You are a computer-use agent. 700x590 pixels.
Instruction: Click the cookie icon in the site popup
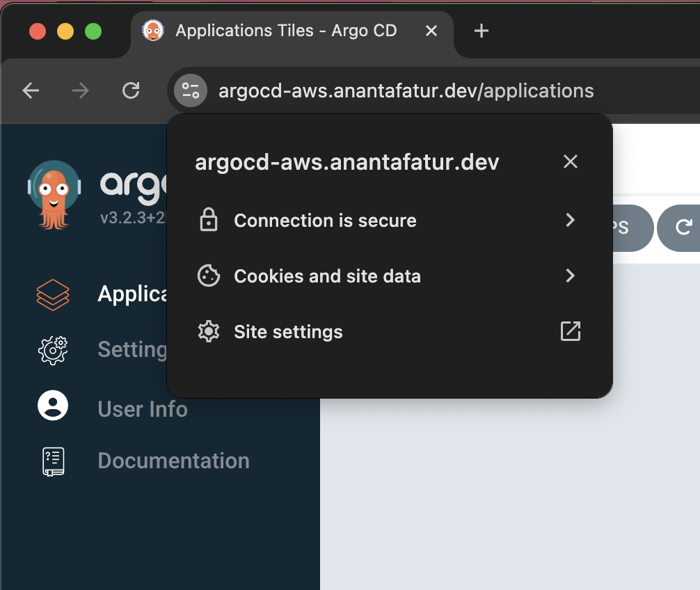click(209, 276)
